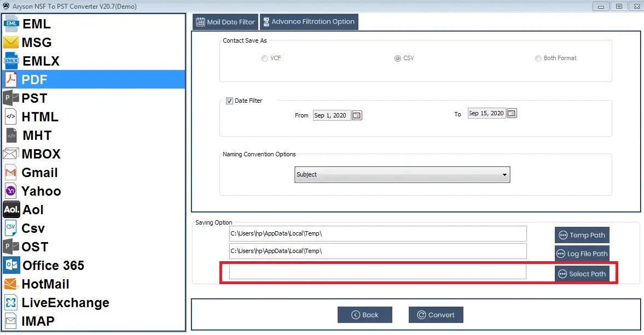Go Back to previous step
The height and width of the screenshot is (335, 644).
[365, 315]
